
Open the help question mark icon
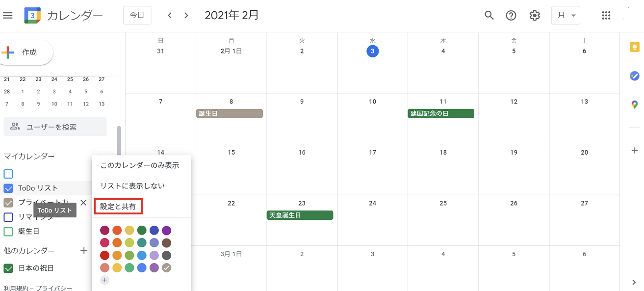(511, 15)
